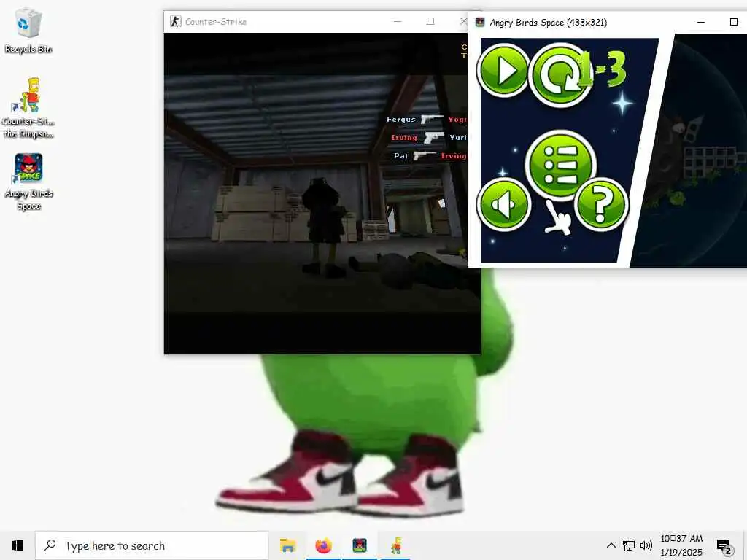
Task: Click the name Fergus in the kill feed
Action: tap(400, 119)
